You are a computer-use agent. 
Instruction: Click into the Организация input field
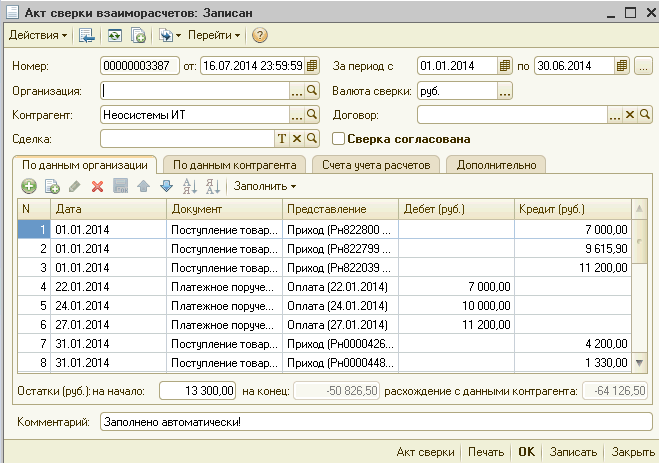click(195, 91)
